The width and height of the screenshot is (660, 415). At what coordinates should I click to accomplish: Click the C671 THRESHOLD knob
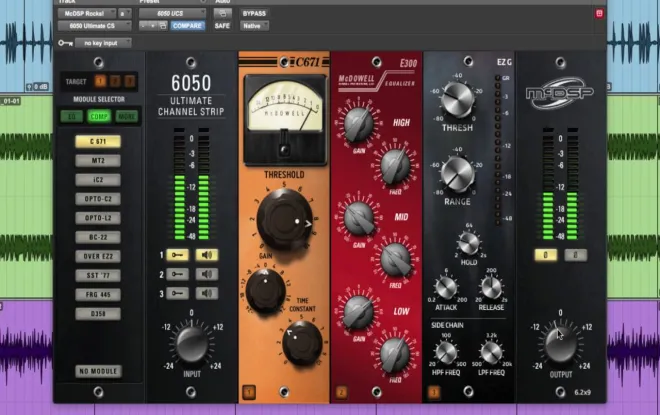285,219
